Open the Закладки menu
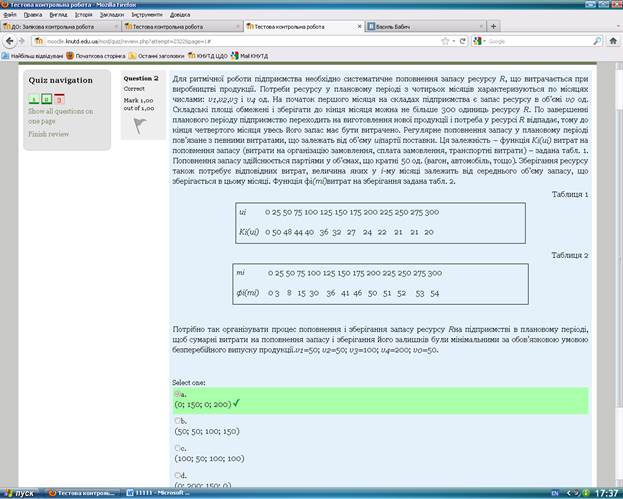This screenshot has height=499, width=623. (x=112, y=15)
